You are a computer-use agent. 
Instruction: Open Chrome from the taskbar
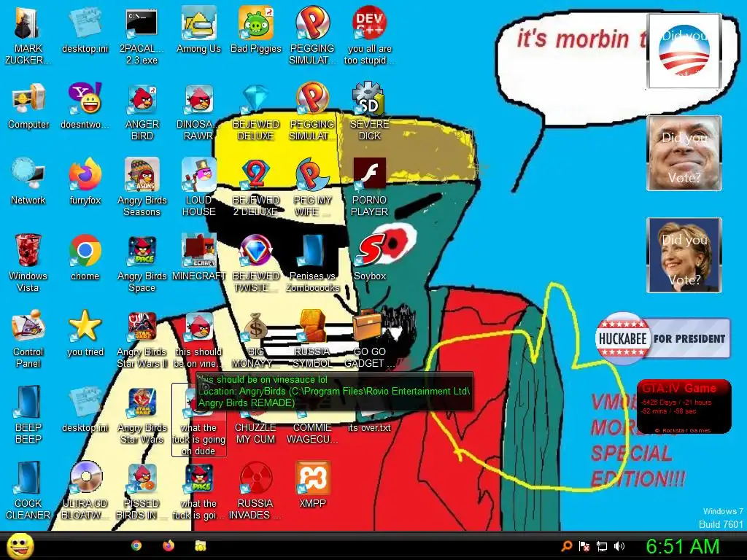(136, 545)
